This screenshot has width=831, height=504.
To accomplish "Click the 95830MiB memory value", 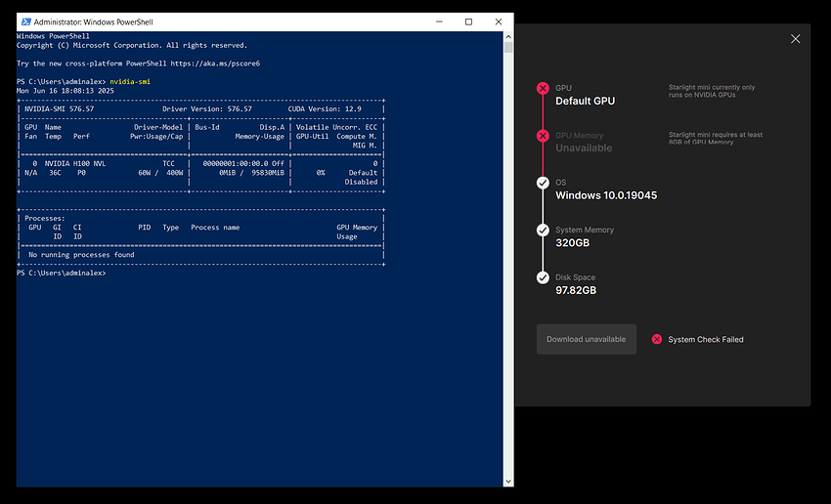I will (x=268, y=173).
